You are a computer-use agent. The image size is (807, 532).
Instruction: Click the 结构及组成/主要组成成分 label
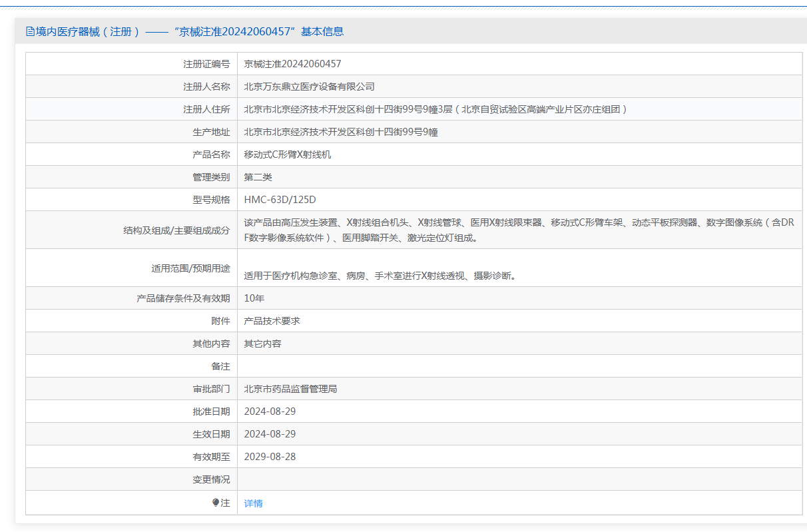click(x=176, y=230)
